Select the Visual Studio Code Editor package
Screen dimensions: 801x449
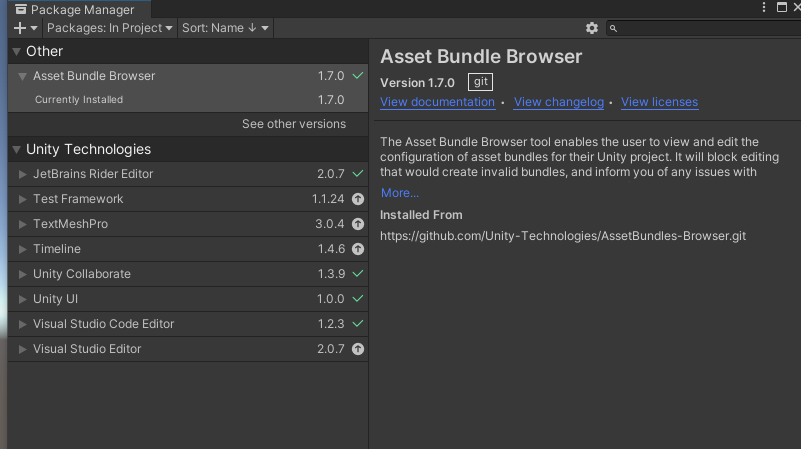(188, 324)
